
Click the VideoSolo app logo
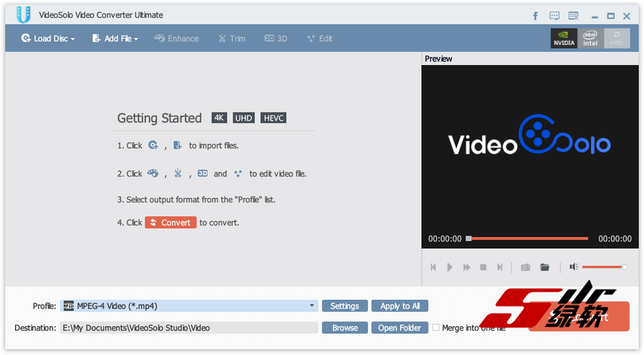pos(24,15)
